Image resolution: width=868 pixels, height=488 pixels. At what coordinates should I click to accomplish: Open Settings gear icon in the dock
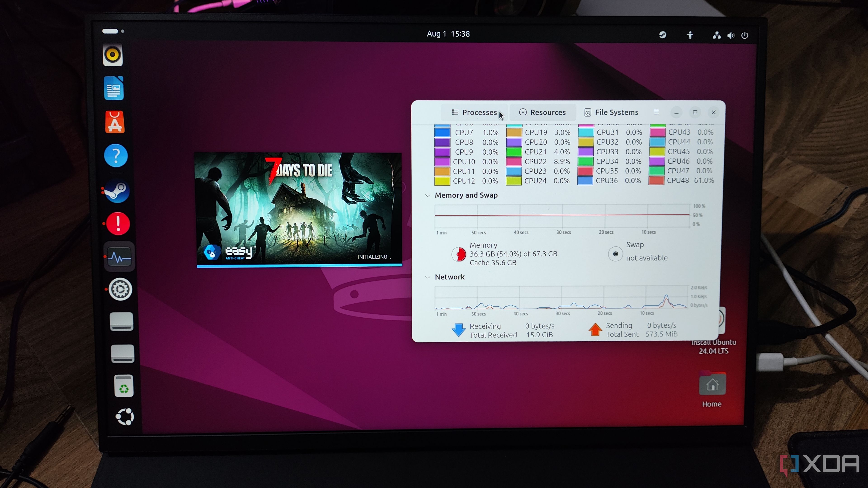(120, 289)
